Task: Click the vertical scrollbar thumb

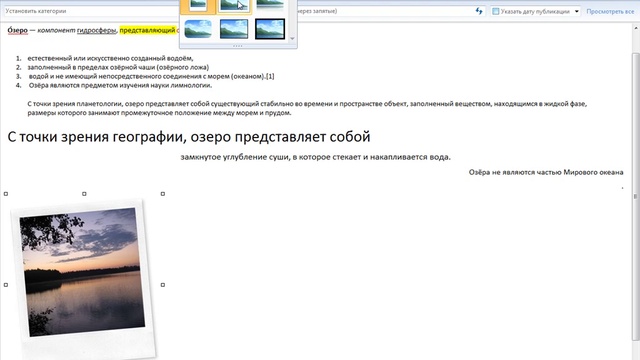Action: pos(636,196)
